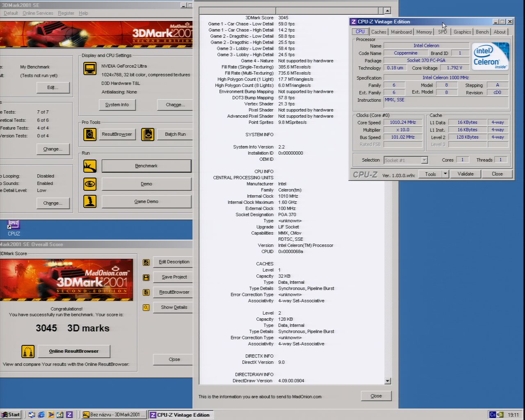Viewport: 525px width, 420px height.
Task: Click Change... below Looping and Sounds options
Action: coord(53,203)
